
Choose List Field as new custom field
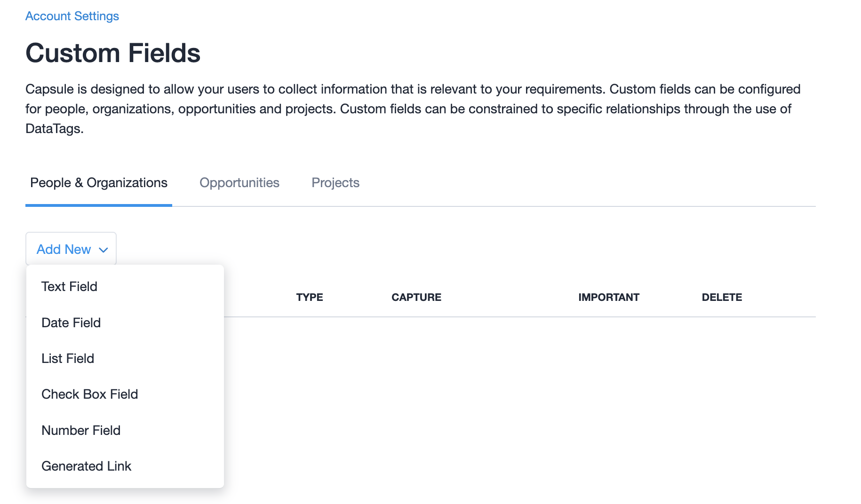tap(68, 358)
